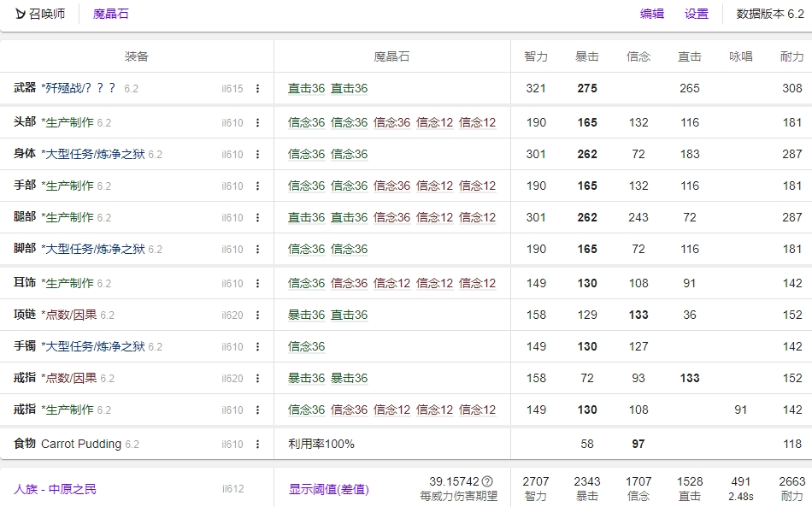Click the 手镯 信念36 materia slot
The width and height of the screenshot is (812, 507).
coord(306,346)
